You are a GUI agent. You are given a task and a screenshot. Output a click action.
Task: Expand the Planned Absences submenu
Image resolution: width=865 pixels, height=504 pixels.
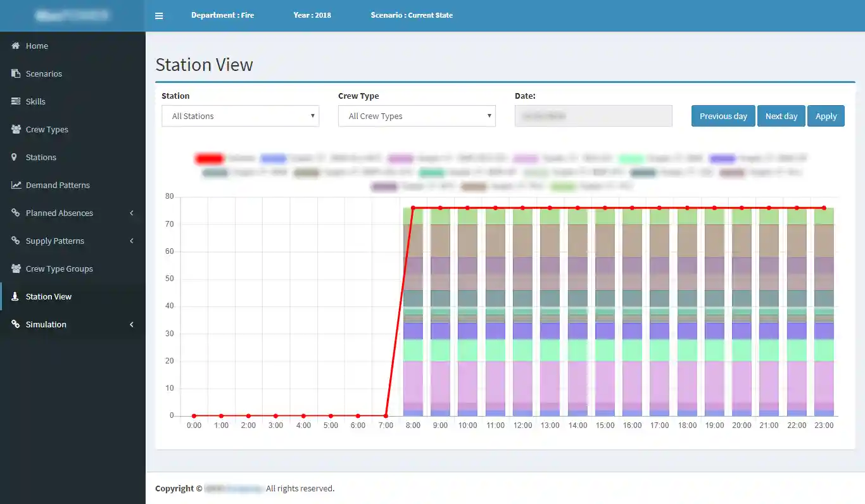tap(132, 213)
